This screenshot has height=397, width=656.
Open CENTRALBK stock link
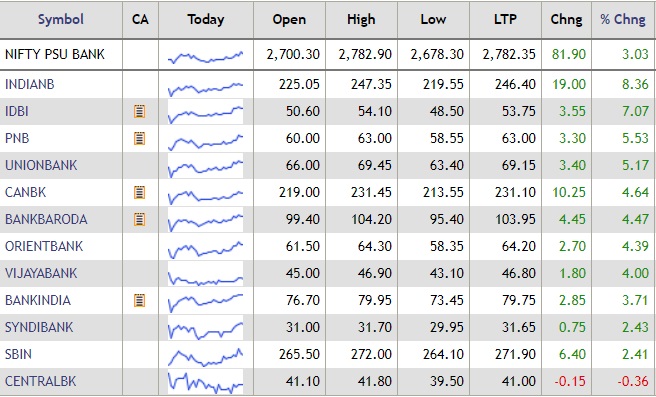(x=41, y=382)
